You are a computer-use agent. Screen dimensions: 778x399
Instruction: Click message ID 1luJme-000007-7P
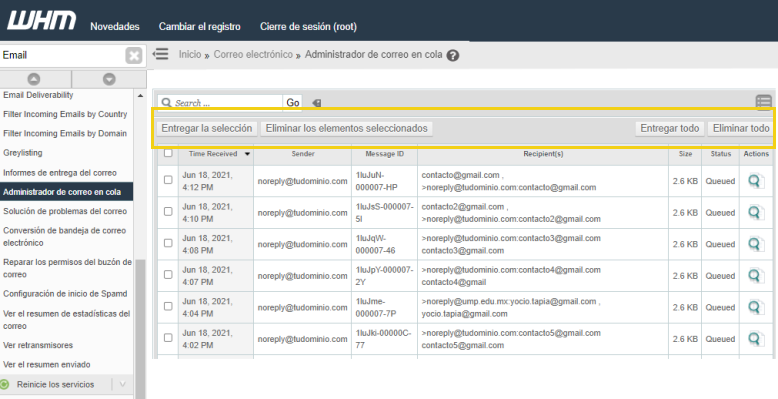click(376, 307)
